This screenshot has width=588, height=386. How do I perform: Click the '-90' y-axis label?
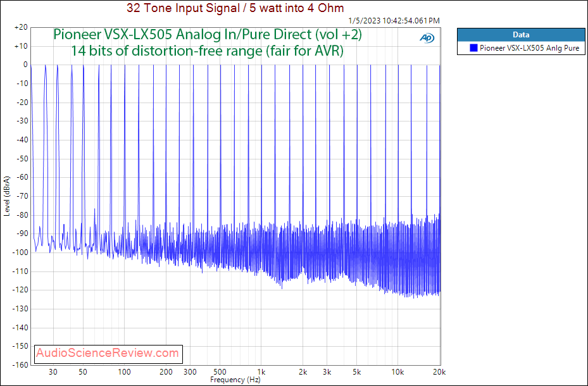pos(22,234)
